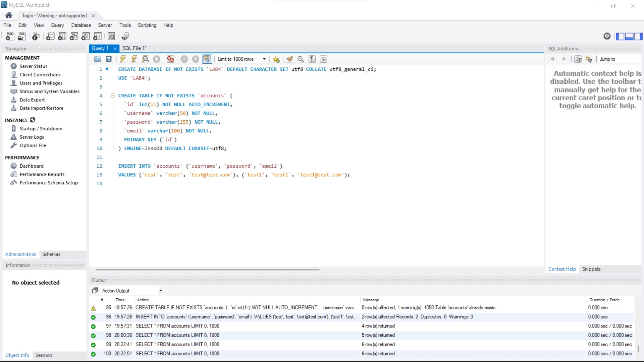
Task: Toggle display of invisible characters
Action: [312, 59]
